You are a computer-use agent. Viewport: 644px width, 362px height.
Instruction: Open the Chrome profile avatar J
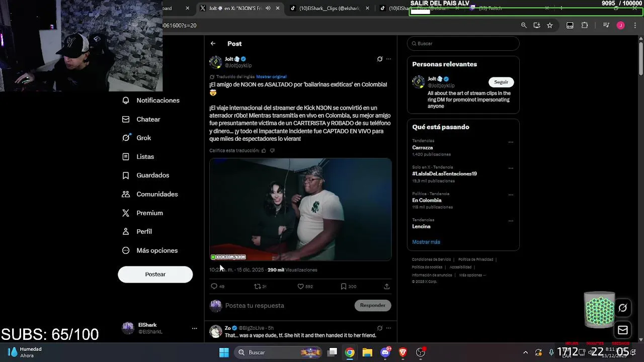(x=621, y=26)
